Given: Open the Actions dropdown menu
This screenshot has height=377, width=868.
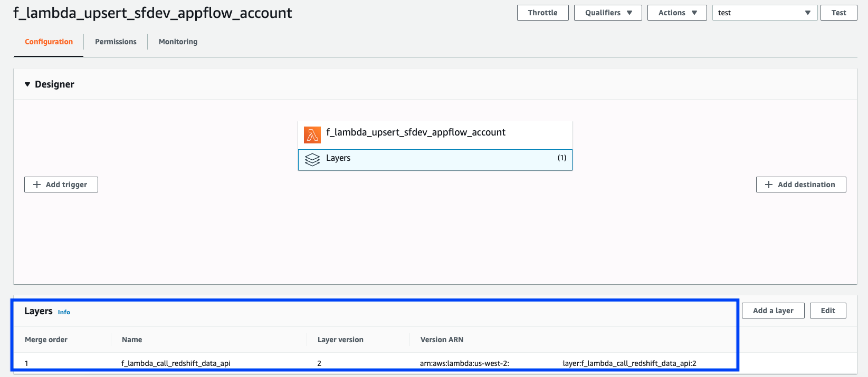Looking at the screenshot, I should tap(677, 13).
